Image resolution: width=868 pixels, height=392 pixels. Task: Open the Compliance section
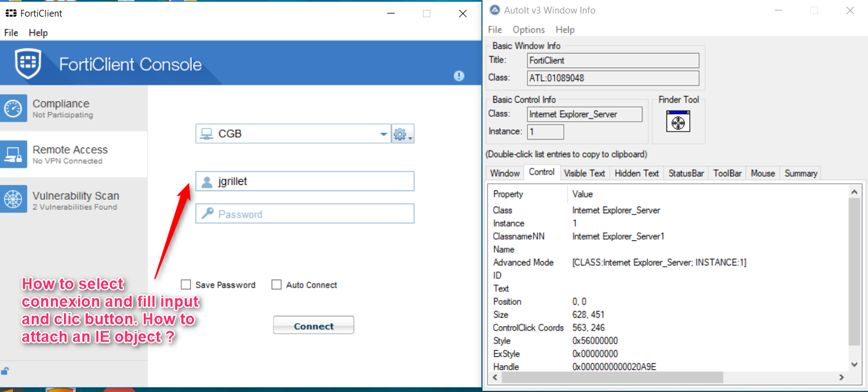[x=74, y=108]
